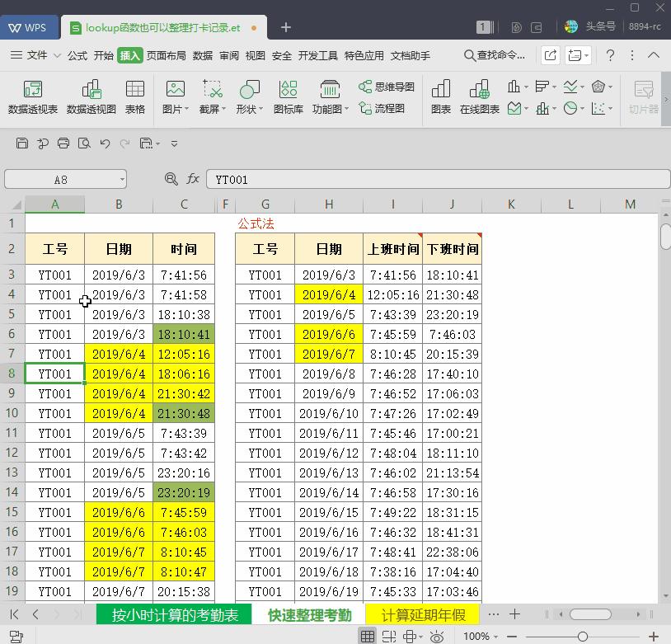671x644 pixels.
Task: Select column header K
Action: coord(511,204)
